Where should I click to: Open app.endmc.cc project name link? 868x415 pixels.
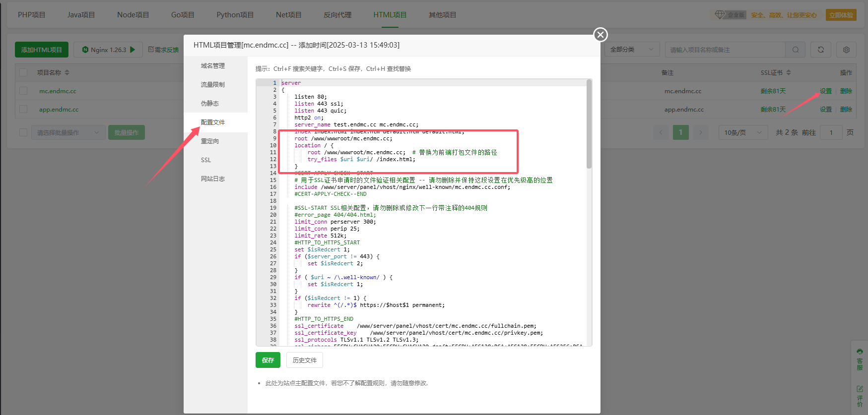coord(59,110)
